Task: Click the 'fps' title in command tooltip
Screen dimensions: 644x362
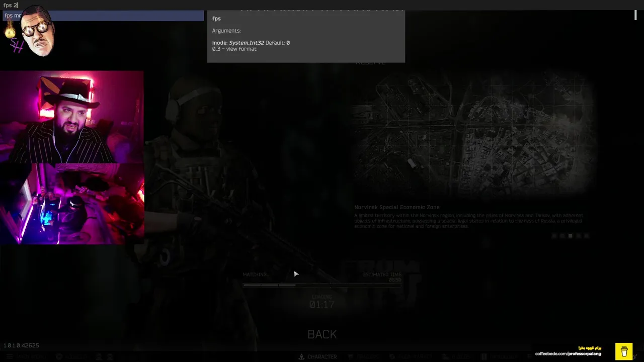Action: click(216, 19)
